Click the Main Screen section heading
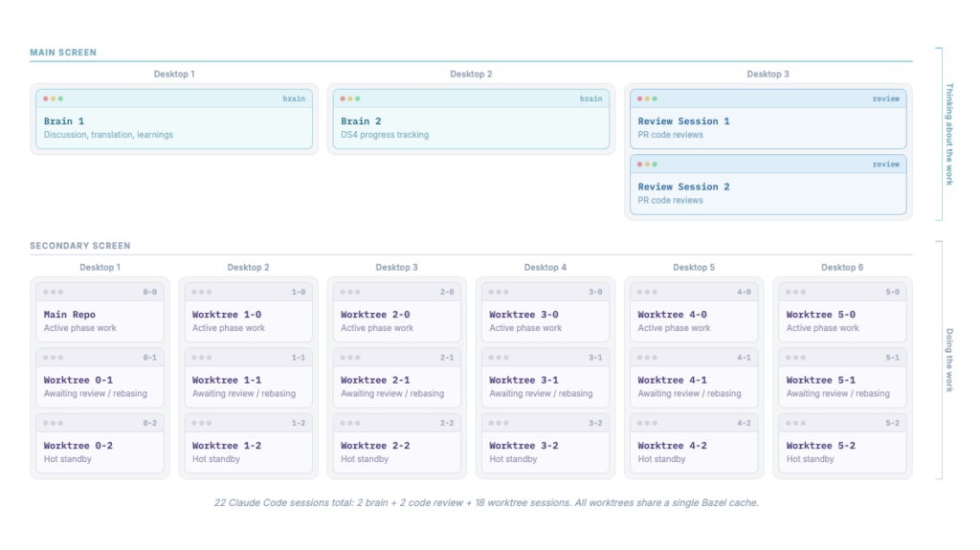The width and height of the screenshot is (980, 550). (x=63, y=53)
